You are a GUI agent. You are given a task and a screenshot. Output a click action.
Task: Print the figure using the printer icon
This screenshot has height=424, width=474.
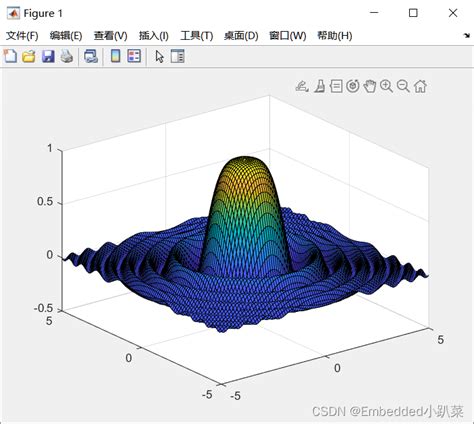coord(67,56)
